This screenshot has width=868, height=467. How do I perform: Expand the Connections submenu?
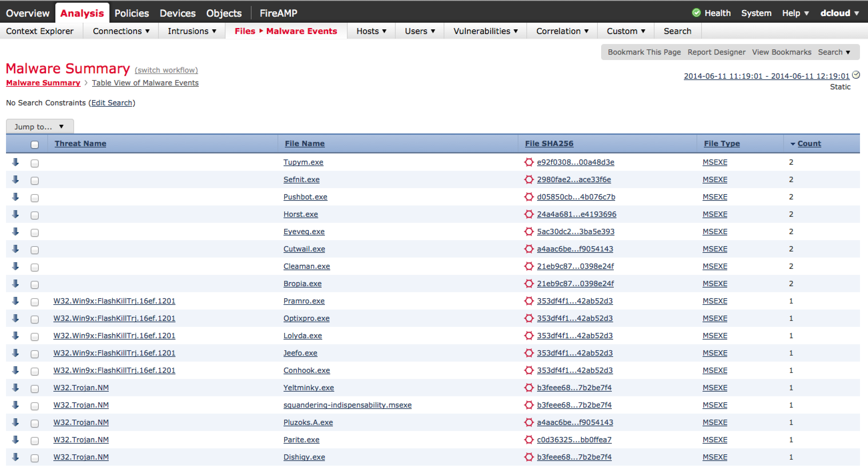coord(121,31)
